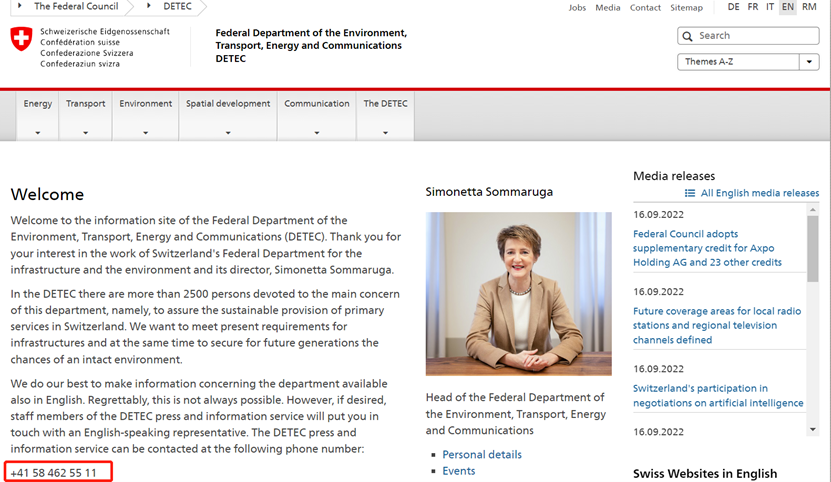Click the arrow before the DETEC breadcrumb
Viewport: 831px width, 482px height.
point(149,6)
